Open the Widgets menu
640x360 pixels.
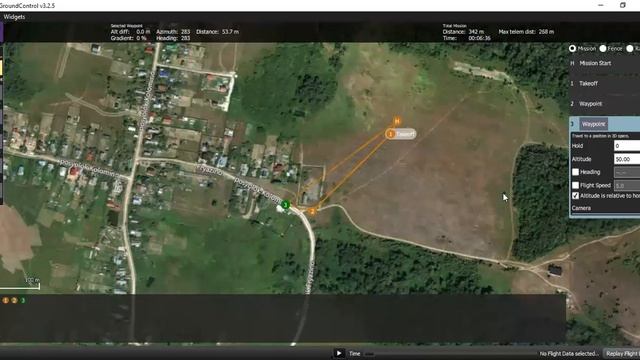pos(14,17)
